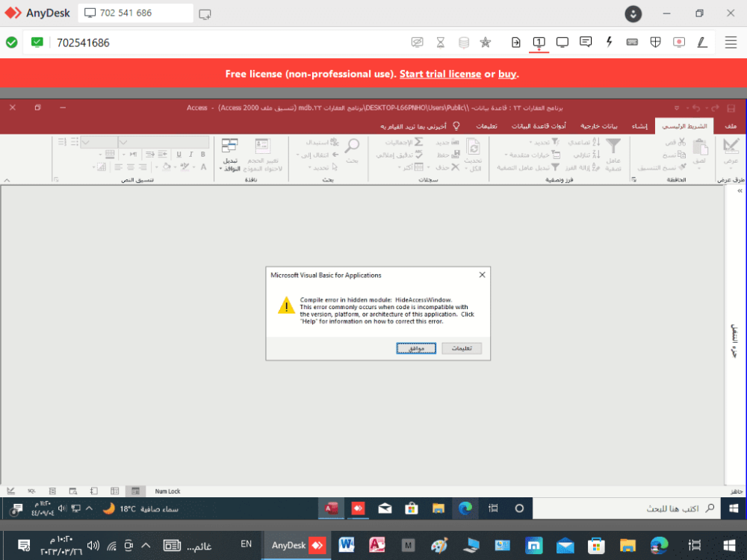
Task: Show hidden icons in local system tray
Action: pyautogui.click(x=146, y=545)
